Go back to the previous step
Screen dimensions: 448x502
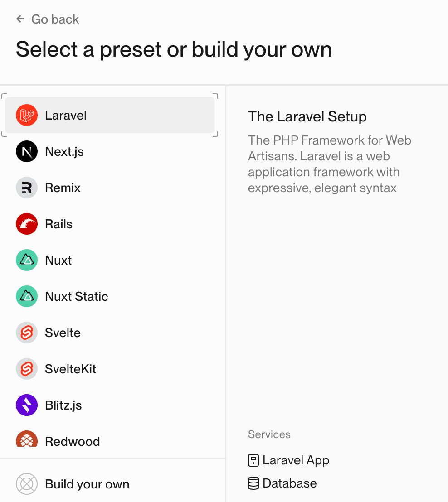48,19
